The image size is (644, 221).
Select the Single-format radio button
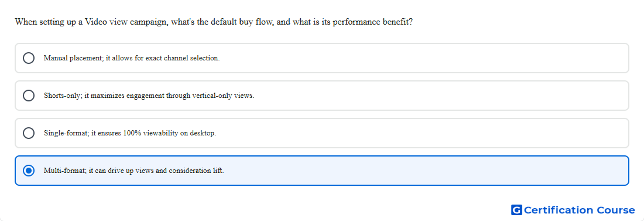pos(29,133)
